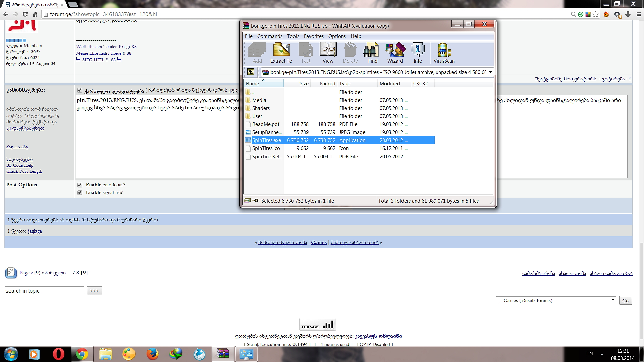Click the search in topic field
Image resolution: width=644 pixels, height=362 pixels.
[44, 291]
